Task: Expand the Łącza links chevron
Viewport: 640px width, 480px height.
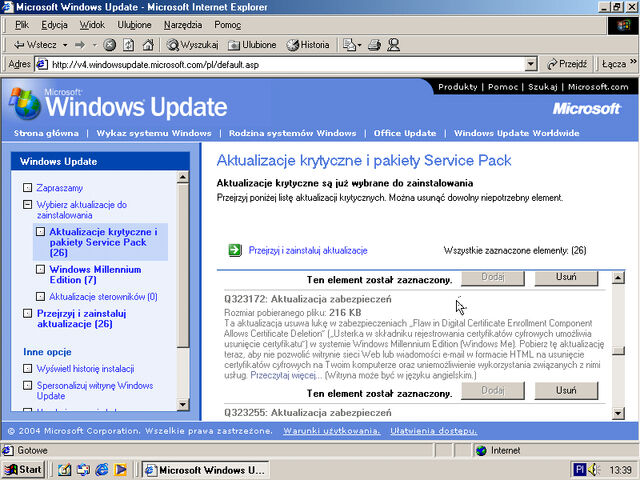Action: point(633,62)
